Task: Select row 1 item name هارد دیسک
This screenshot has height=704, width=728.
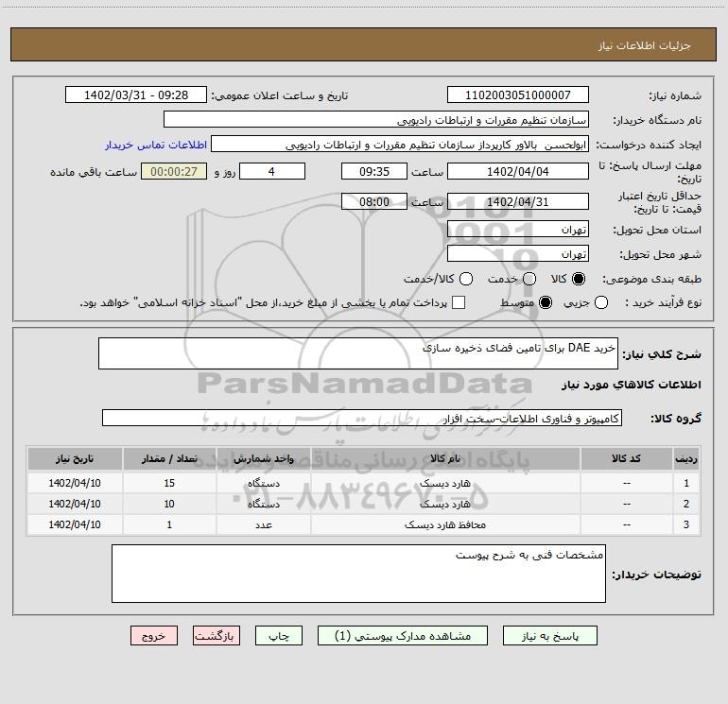Action: [445, 483]
